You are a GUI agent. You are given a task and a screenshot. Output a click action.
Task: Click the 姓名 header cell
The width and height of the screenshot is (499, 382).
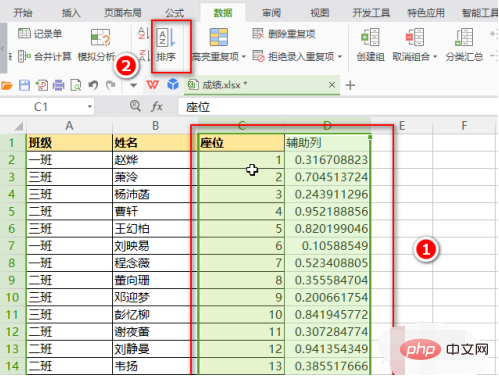155,143
